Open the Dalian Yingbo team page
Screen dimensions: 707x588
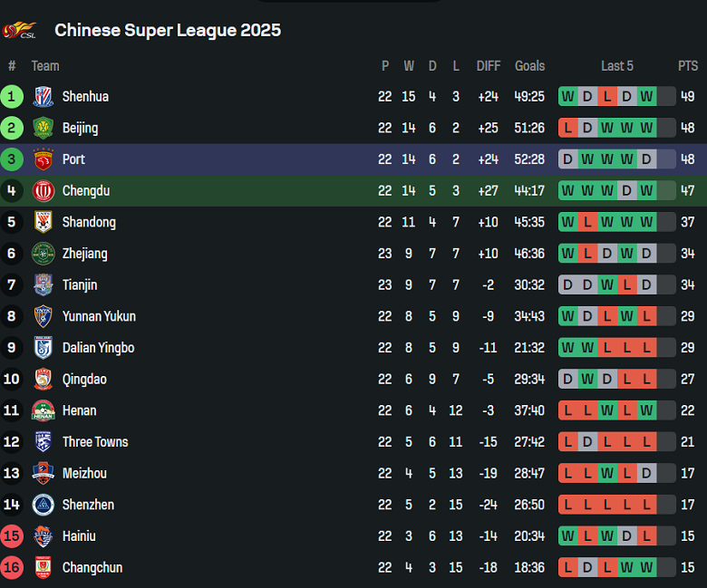tap(98, 348)
